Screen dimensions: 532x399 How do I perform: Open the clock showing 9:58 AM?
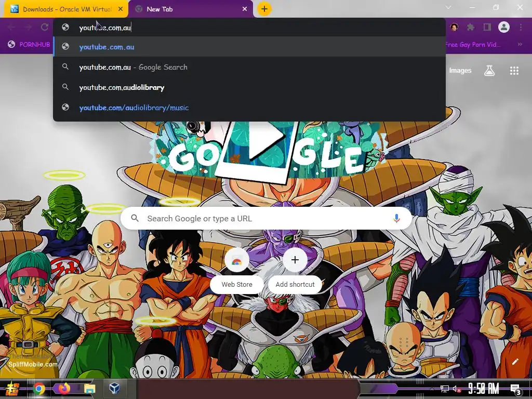[483, 389]
